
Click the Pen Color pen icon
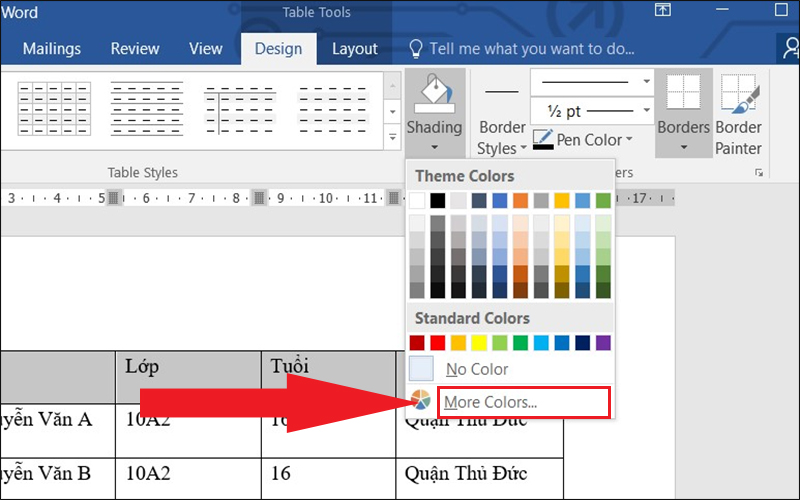point(543,140)
